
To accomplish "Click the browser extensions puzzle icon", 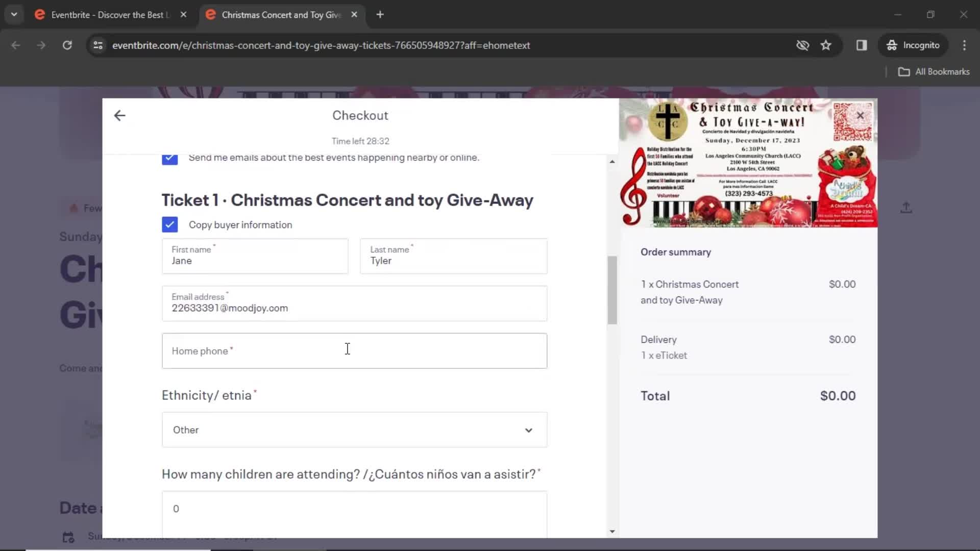I will (861, 45).
